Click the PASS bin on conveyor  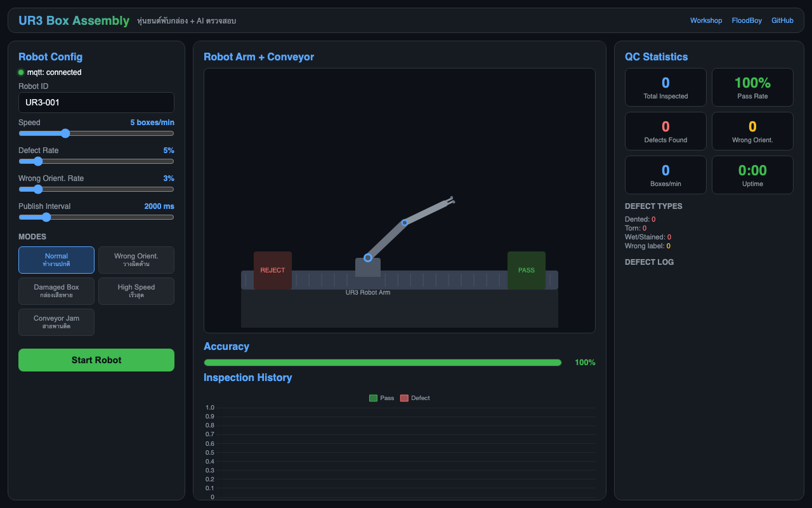tap(526, 270)
